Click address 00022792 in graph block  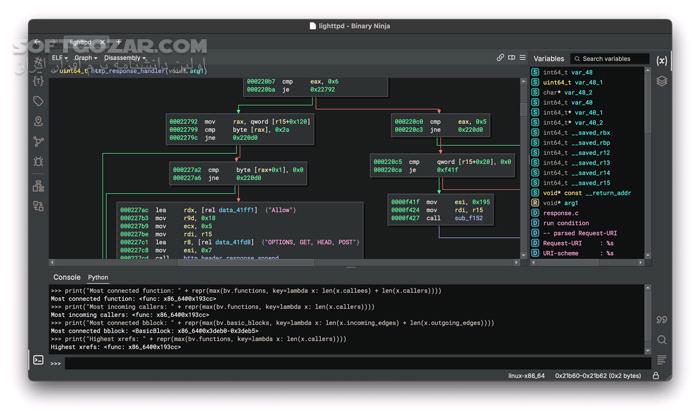(183, 121)
